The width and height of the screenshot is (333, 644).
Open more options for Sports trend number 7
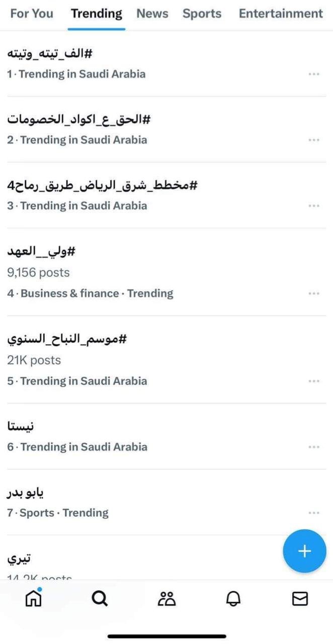[314, 513]
